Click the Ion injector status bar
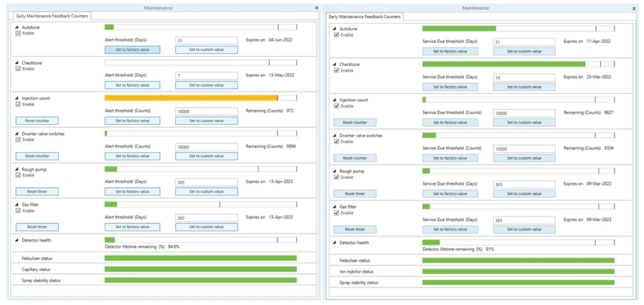Image resolution: width=644 pixels, height=305 pixels. (518, 272)
